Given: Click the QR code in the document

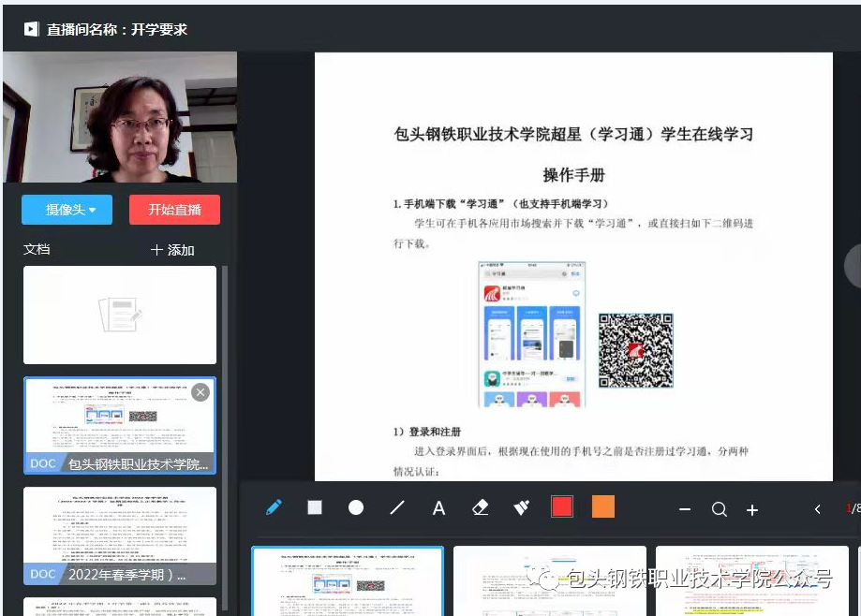Looking at the screenshot, I should point(635,350).
